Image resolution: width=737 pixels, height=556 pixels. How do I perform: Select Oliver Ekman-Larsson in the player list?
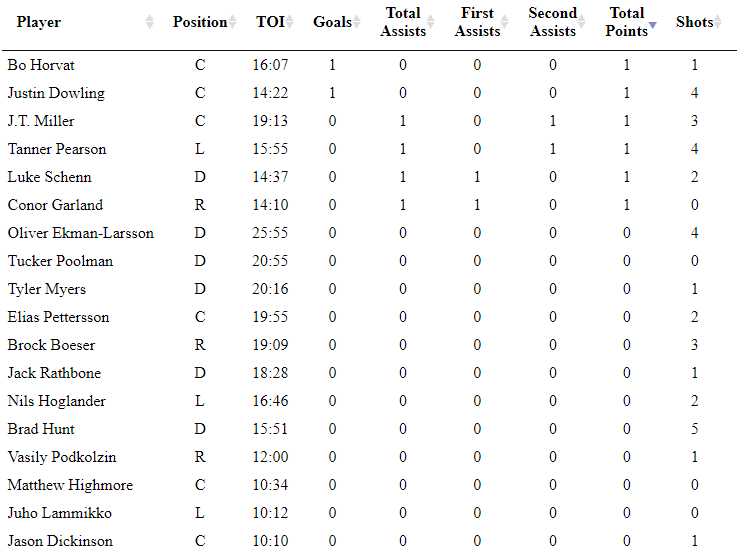[81, 233]
